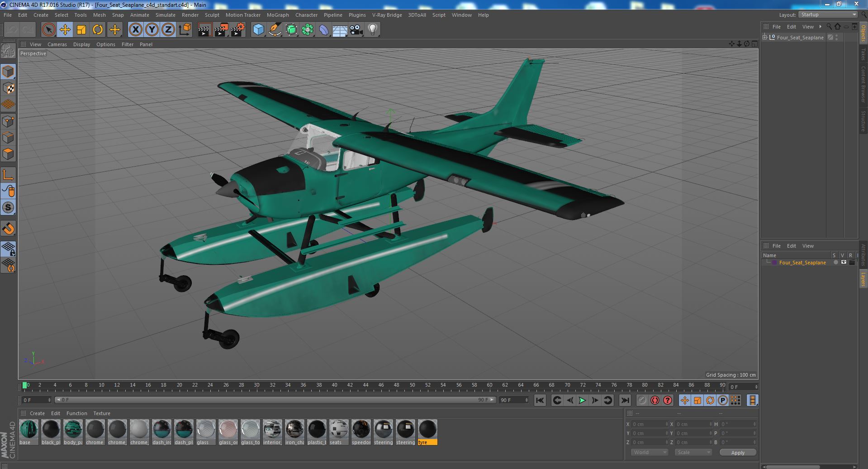Click X position coordinate field
868x469 pixels.
(650, 424)
